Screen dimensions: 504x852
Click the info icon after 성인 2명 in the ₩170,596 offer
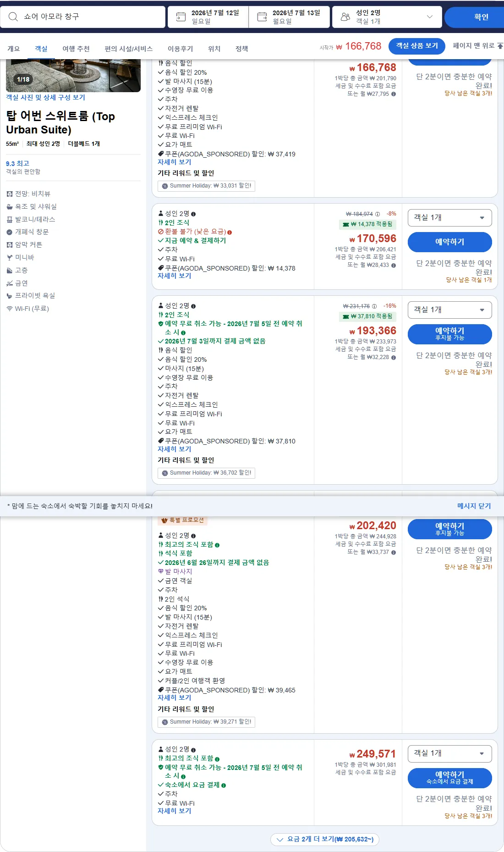[x=193, y=214]
